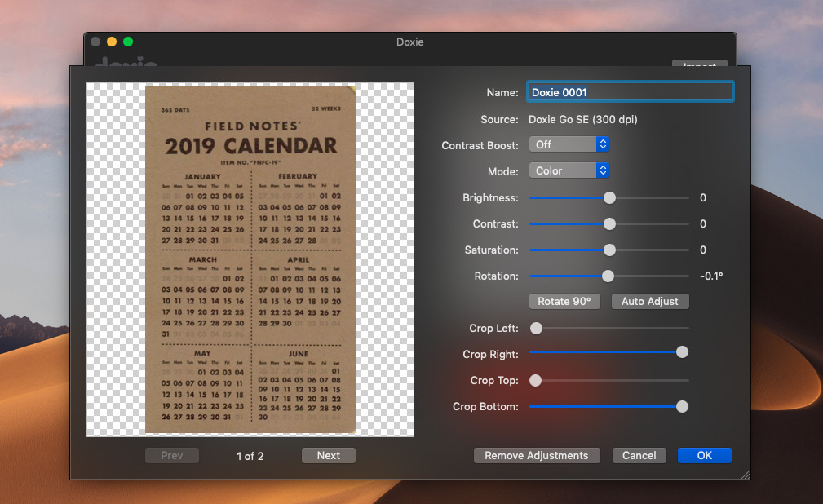Image resolution: width=823 pixels, height=504 pixels.
Task: Click the Rotate 90° button
Action: click(564, 302)
